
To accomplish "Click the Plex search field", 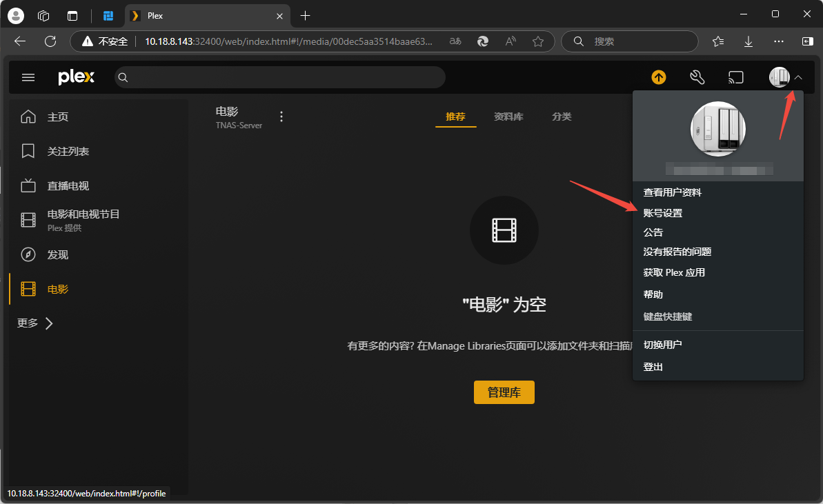I will click(x=280, y=78).
